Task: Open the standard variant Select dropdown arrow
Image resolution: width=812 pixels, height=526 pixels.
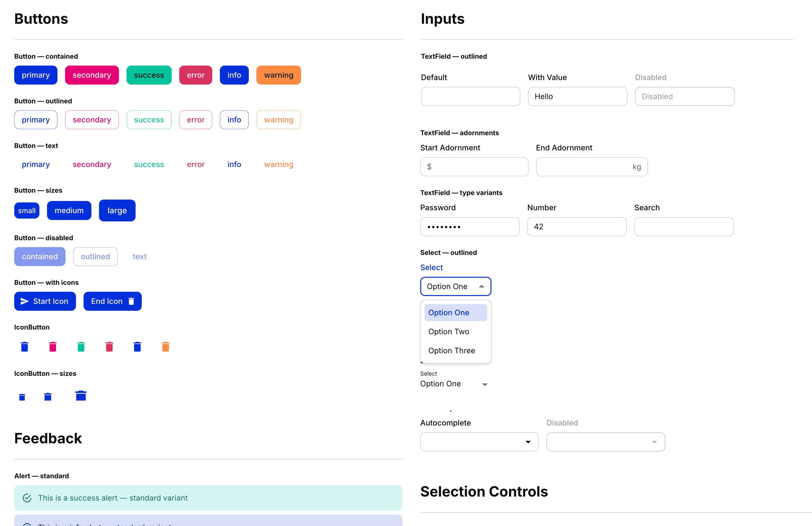Action: pos(485,384)
